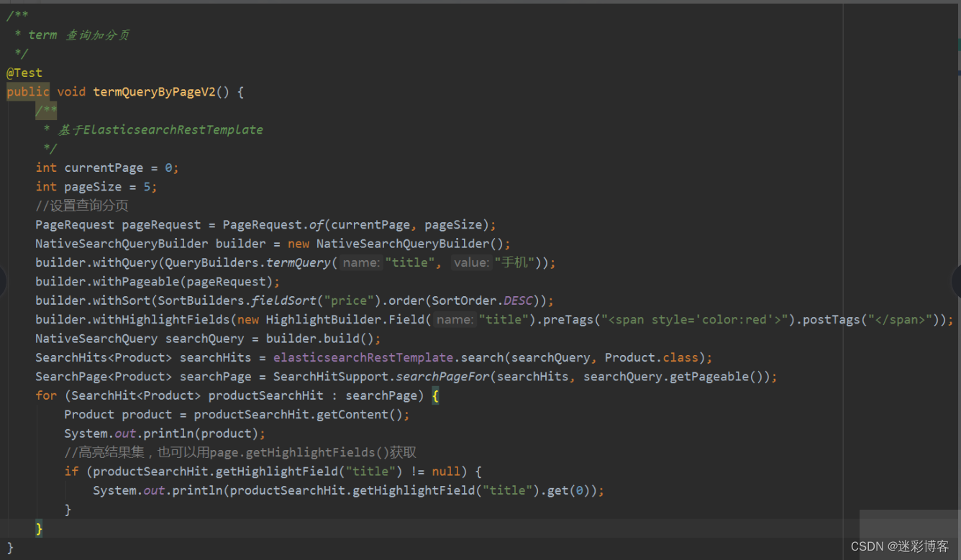Viewport: 961px width, 560px height.
Task: Click the "</span>" string literal
Action: (x=901, y=319)
